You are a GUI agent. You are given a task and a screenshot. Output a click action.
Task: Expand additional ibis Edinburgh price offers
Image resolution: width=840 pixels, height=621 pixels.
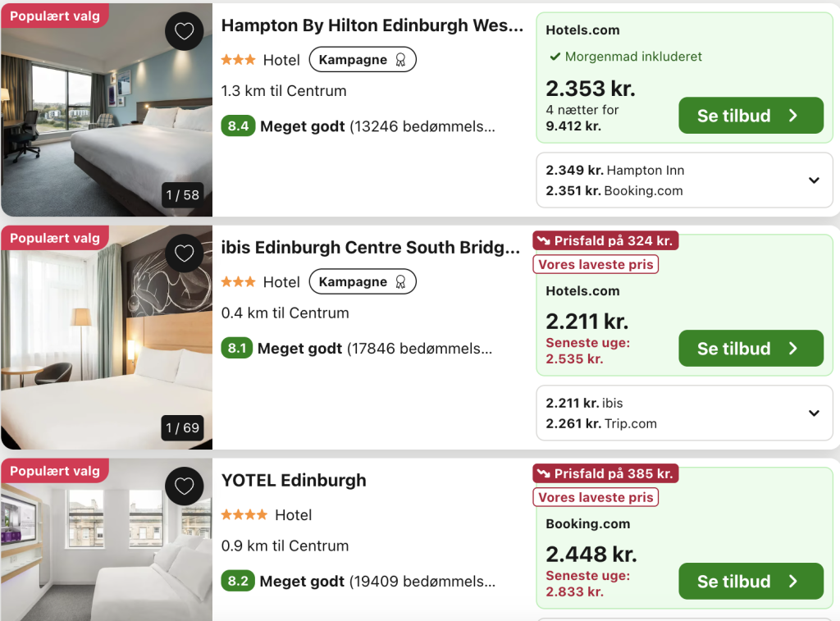tap(814, 413)
